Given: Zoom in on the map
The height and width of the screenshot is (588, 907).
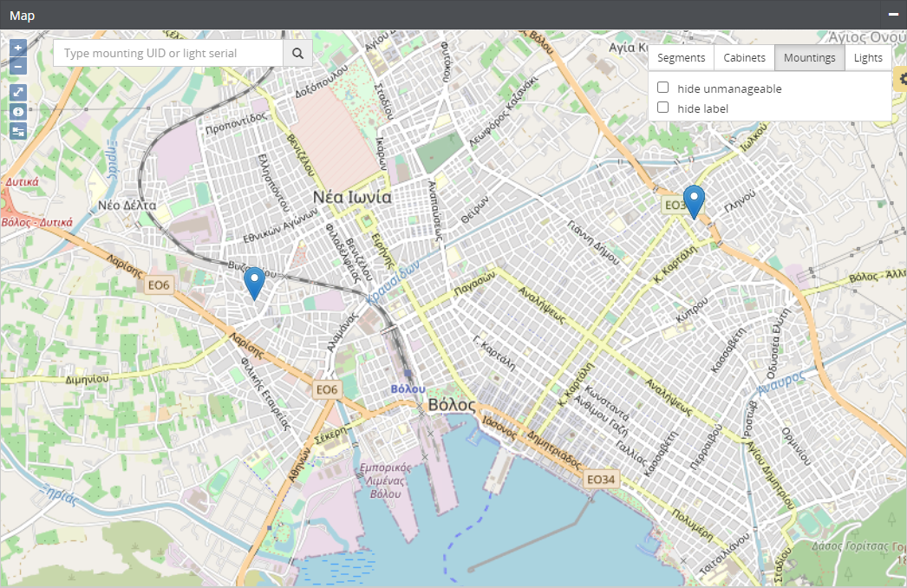Looking at the screenshot, I should pos(18,49).
